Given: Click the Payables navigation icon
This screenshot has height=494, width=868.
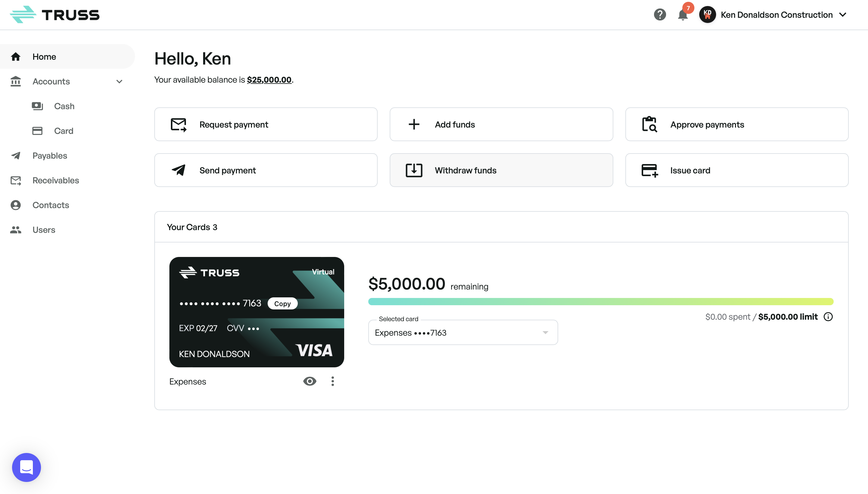Looking at the screenshot, I should coord(16,156).
